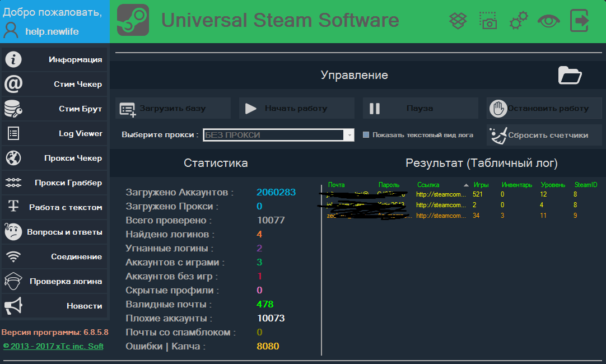This screenshot has width=606, height=364.
Task: Sort results by Уровень column
Action: [x=553, y=185]
